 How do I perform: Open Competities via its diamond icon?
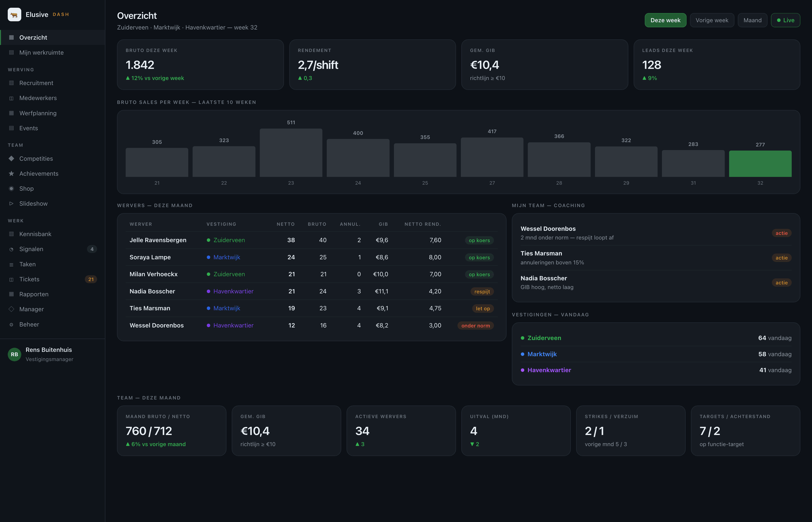coord(12,158)
